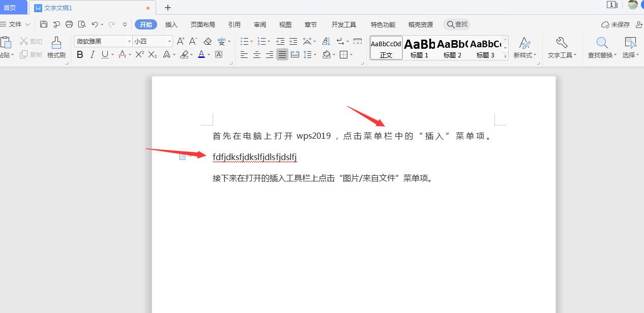Open the 首页 home tab
This screenshot has width=644, height=313.
coord(13,8)
